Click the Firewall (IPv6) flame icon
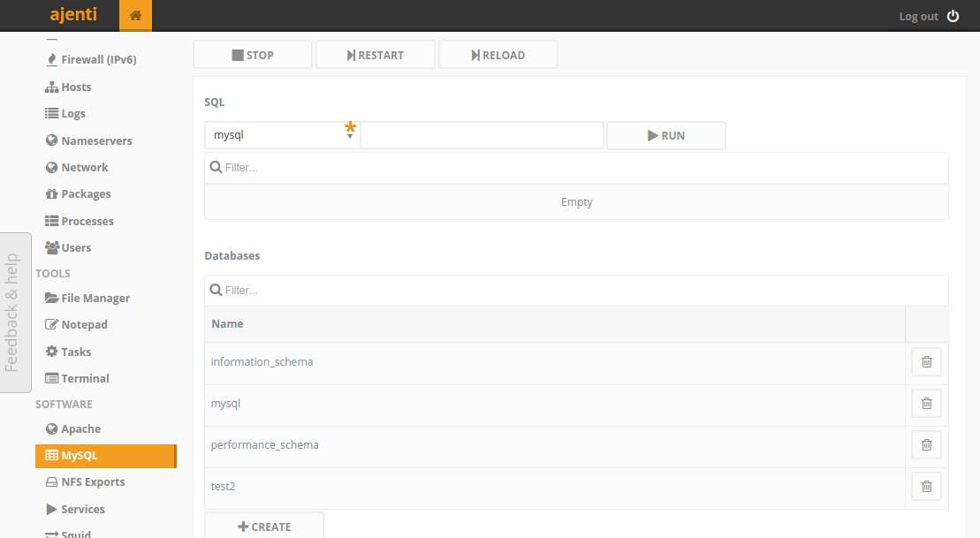This screenshot has width=980, height=538. coord(52,59)
